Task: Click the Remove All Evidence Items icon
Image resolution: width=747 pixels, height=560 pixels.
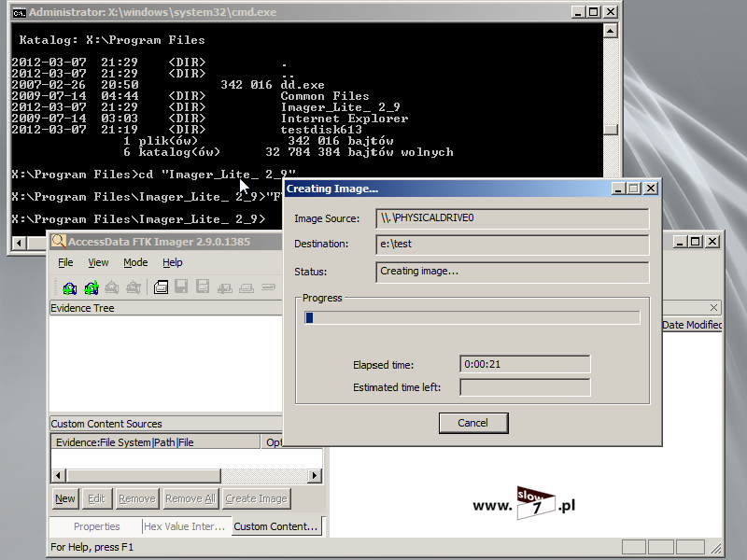Action: click(134, 287)
